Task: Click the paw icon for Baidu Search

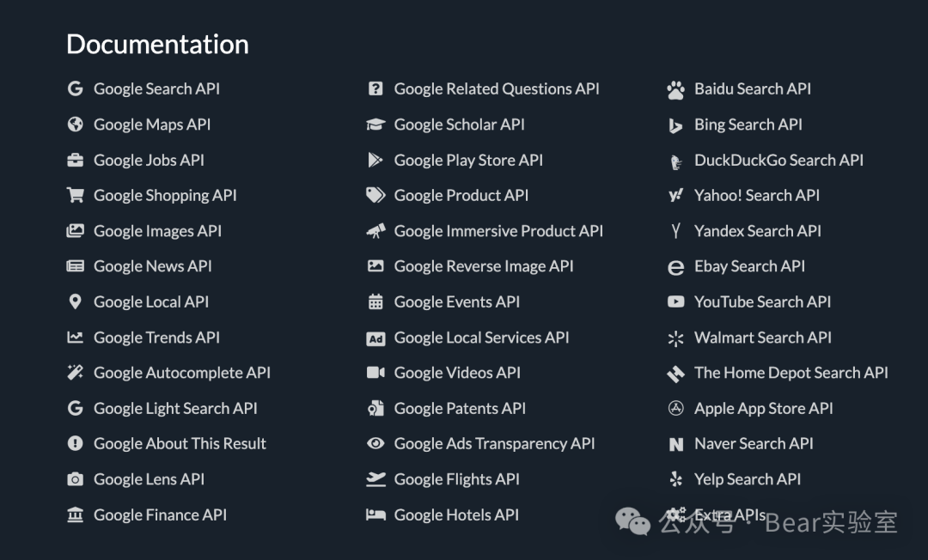Action: point(676,89)
